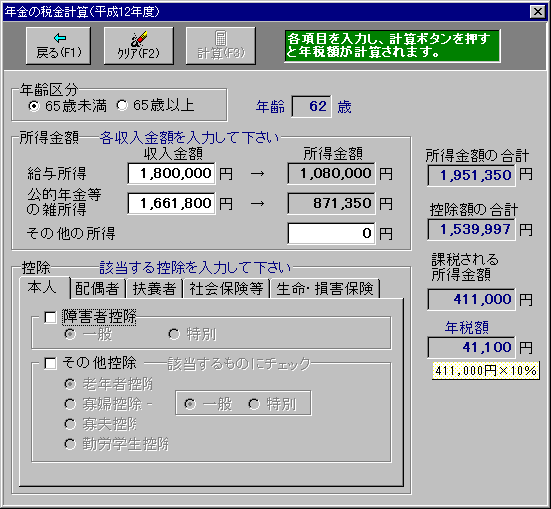Enable the その他控除 checkbox
Image resolution: width=551 pixels, height=509 pixels.
coord(50,363)
